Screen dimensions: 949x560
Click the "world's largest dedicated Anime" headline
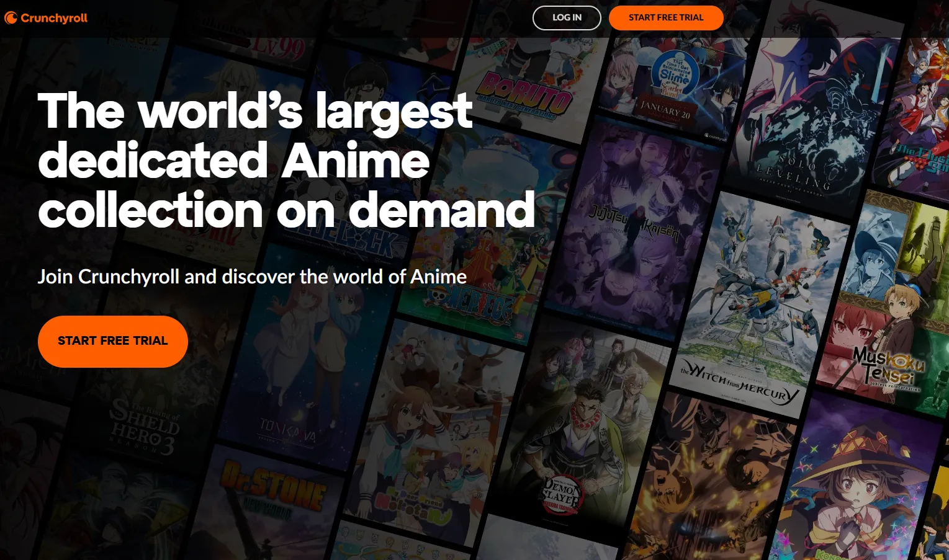tap(286, 161)
